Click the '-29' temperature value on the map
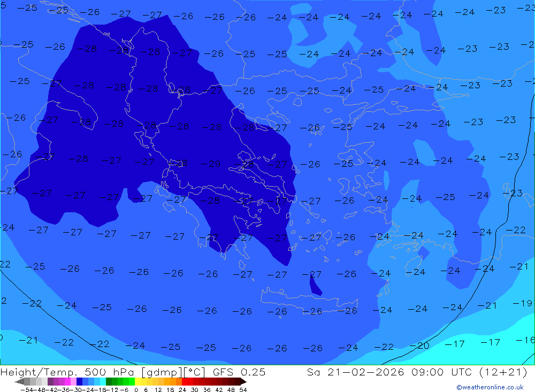535x392 pixels. [x=211, y=164]
